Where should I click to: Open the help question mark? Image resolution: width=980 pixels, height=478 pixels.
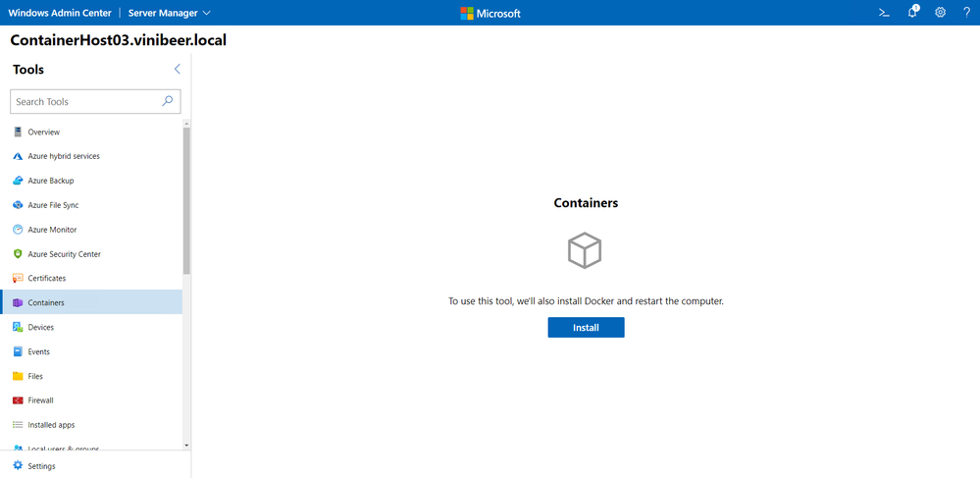(967, 13)
